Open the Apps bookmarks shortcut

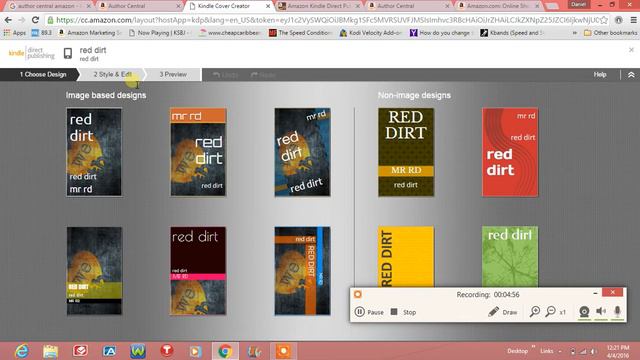click(14, 33)
